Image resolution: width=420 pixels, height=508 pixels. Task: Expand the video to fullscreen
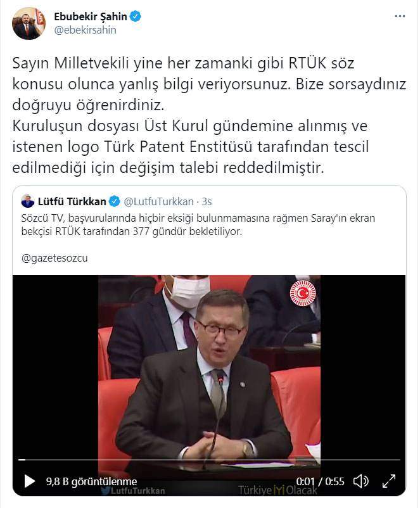click(x=389, y=481)
